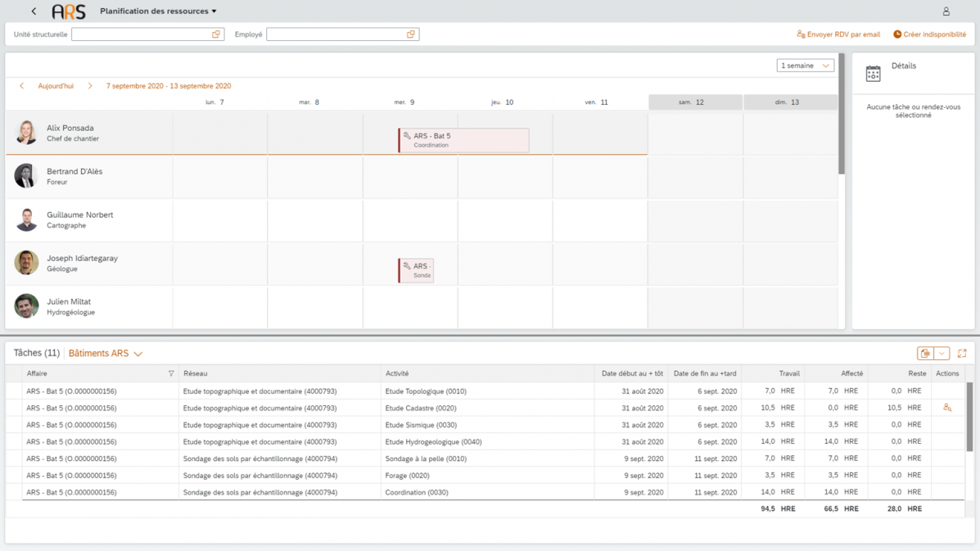980x551 pixels.
Task: Open the Planification des ressources menu
Action: pyautogui.click(x=158, y=11)
